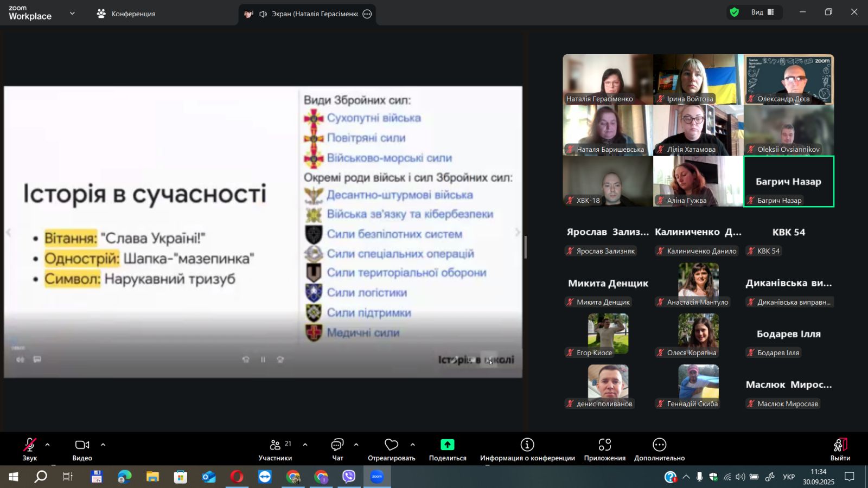Open the Zoom Workplace dropdown chevron

click(x=72, y=14)
